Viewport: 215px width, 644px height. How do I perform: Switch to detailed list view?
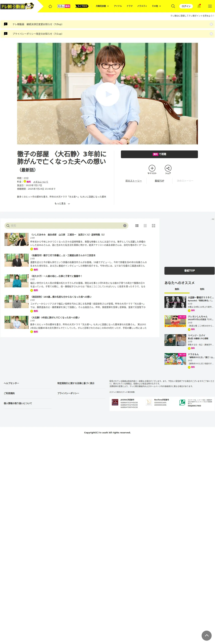137,226
